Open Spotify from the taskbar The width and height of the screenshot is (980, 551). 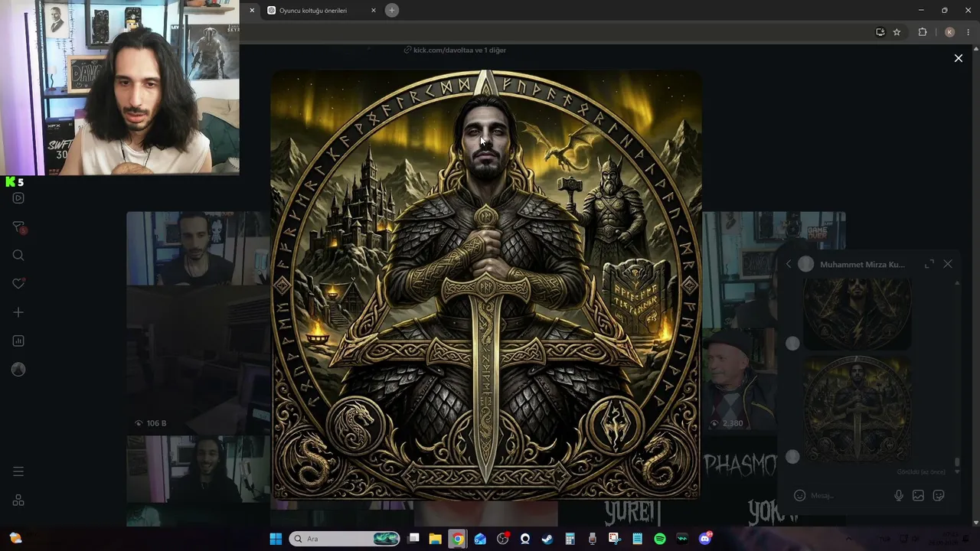[660, 539]
